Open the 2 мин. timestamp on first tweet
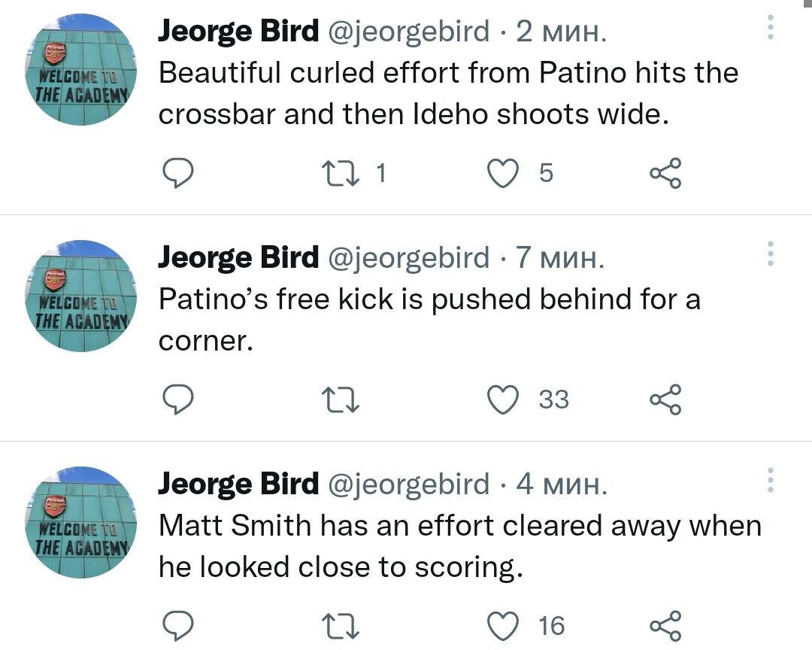 point(562,31)
